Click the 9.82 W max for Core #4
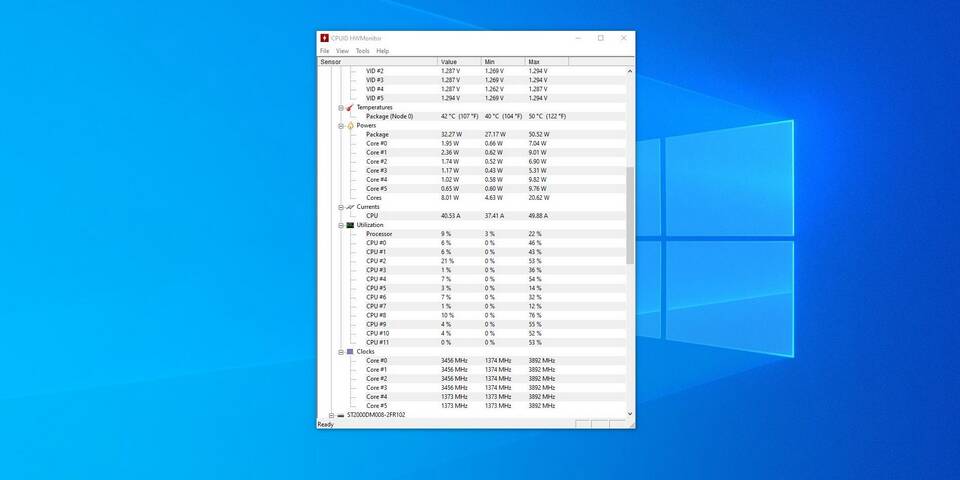Screen dimensions: 960x480 pyautogui.click(x=537, y=180)
